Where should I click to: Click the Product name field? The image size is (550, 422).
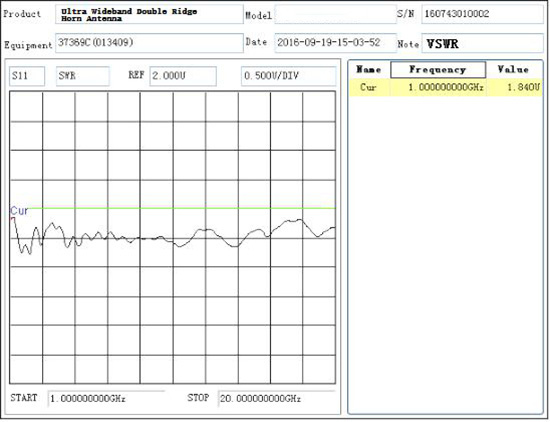coord(149,14)
